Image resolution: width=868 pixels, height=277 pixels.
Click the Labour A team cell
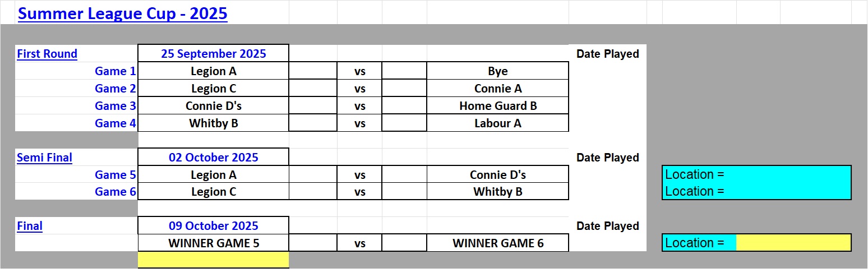click(497, 123)
